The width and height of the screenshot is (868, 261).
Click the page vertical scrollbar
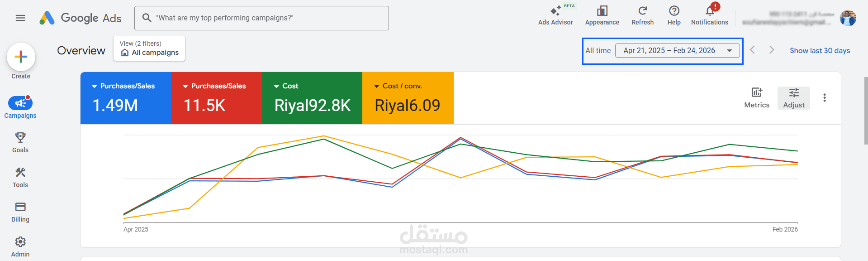pos(866,111)
